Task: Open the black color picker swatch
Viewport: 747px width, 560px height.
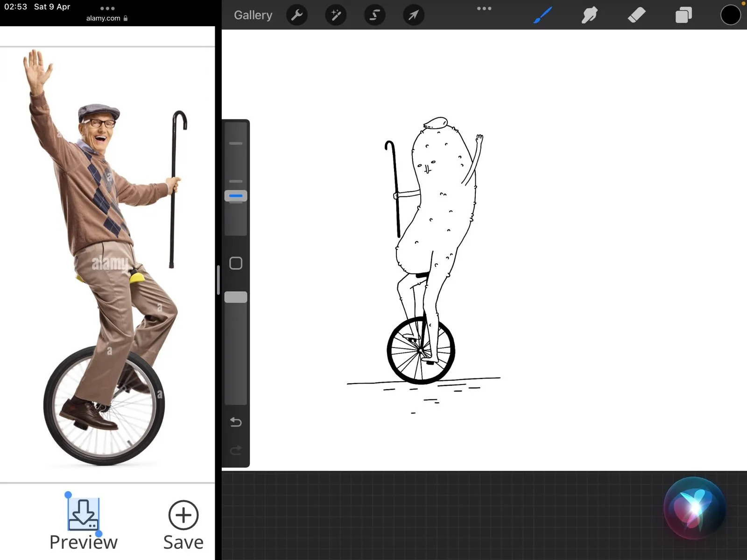Action: 730,15
